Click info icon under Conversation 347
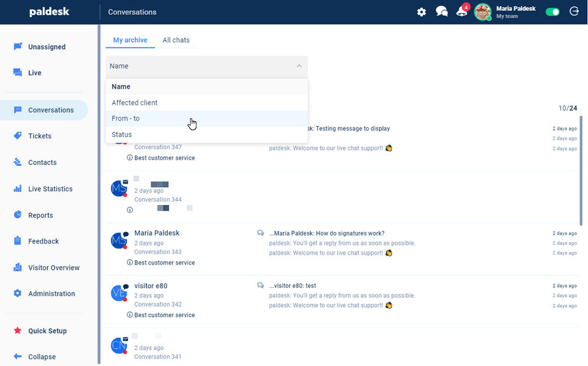Viewport: 588px width, 366px height. (130, 158)
